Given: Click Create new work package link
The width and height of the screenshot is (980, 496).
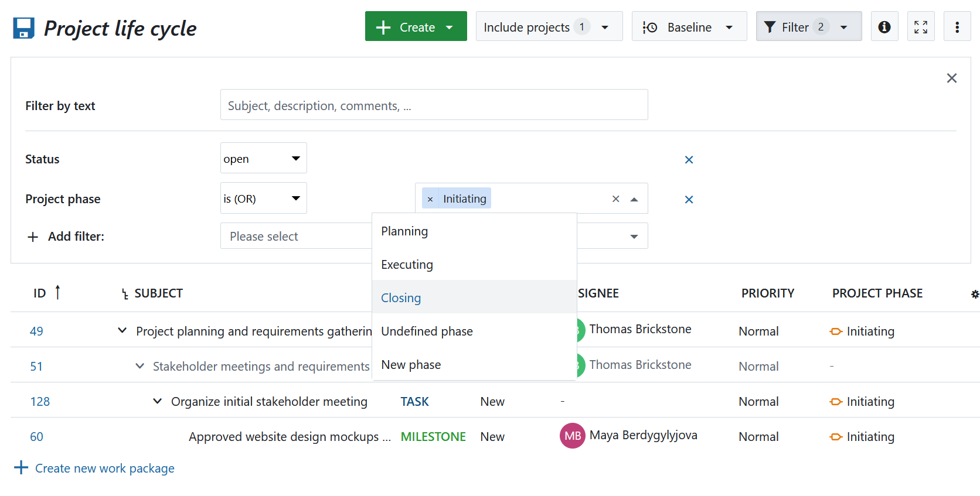Looking at the screenshot, I should point(104,468).
